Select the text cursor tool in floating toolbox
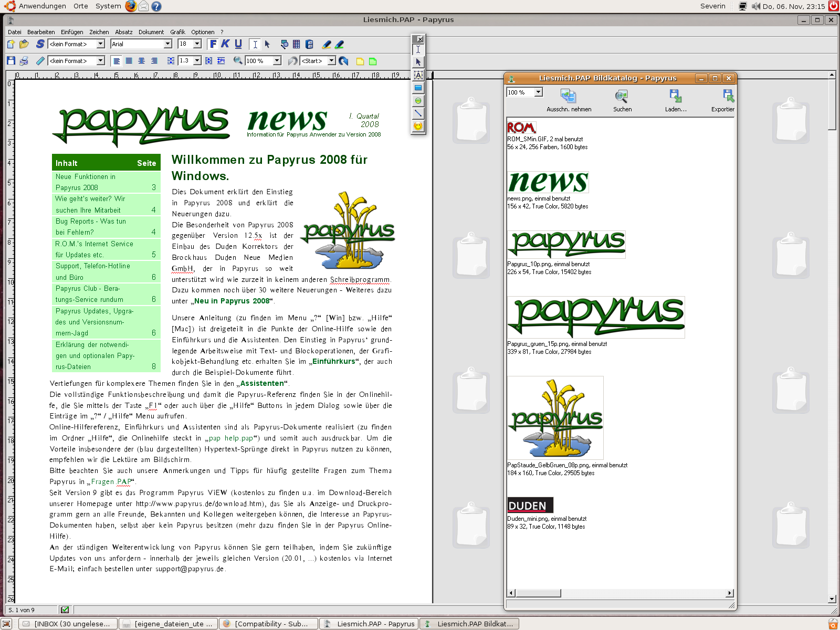Image resolution: width=840 pixels, height=630 pixels. [418, 49]
